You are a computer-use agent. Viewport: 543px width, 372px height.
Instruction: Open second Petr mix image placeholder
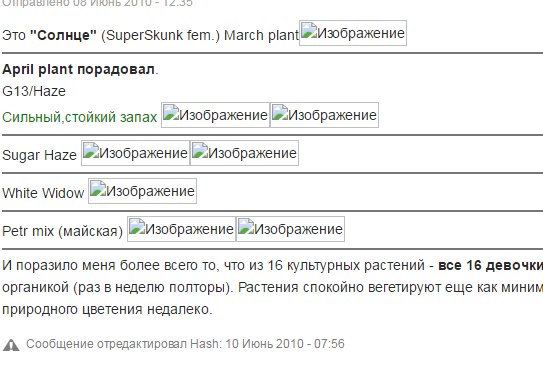point(290,229)
